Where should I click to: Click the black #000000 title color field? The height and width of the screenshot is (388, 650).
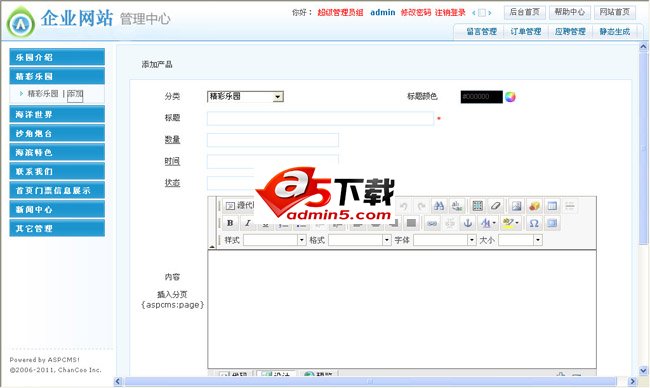point(481,97)
